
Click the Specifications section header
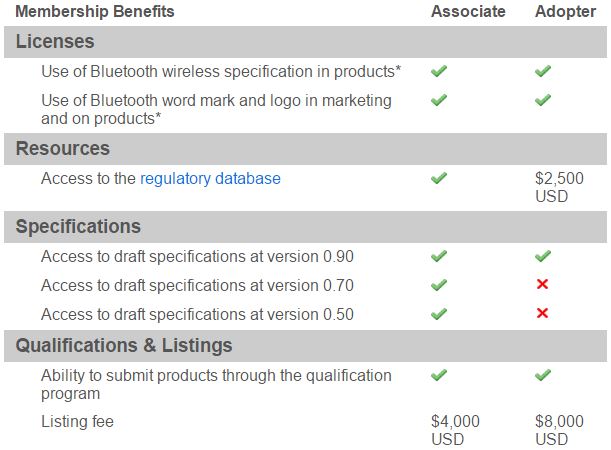[78, 226]
